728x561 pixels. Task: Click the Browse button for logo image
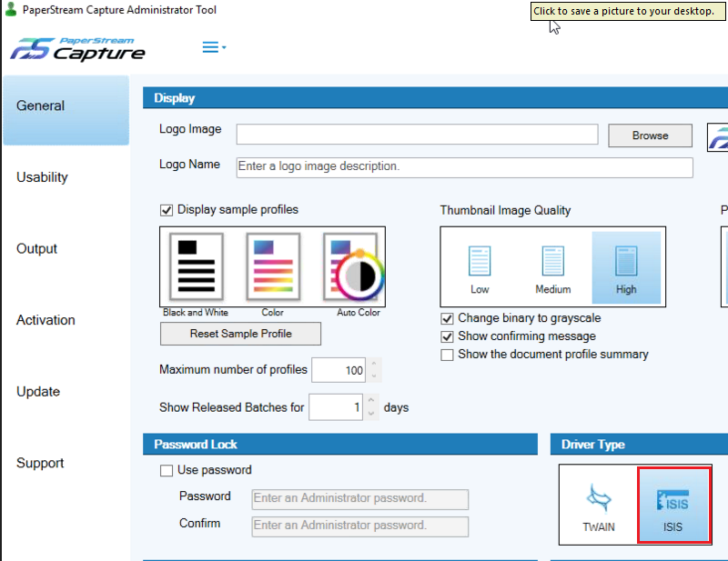(x=650, y=135)
